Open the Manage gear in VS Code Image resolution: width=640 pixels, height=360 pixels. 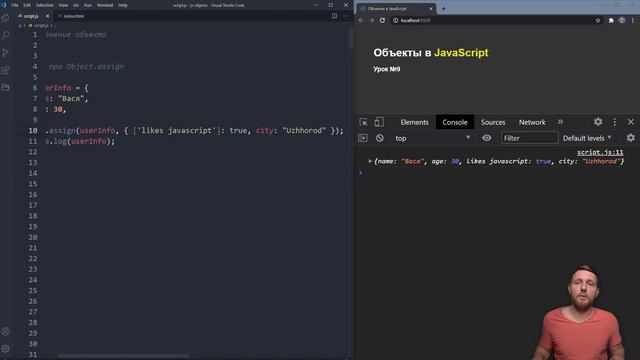coord(5,349)
